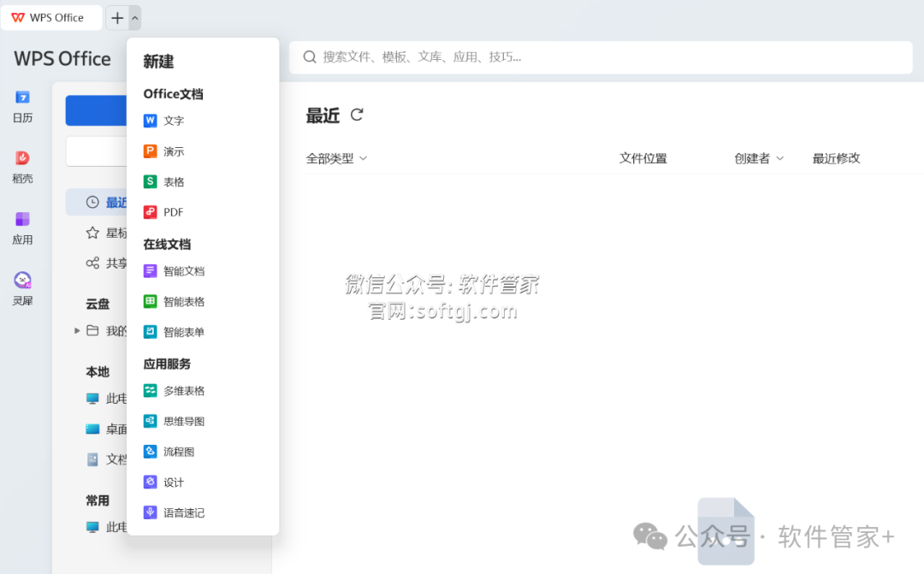
Task: Open the 应用 apps sidebar icon
Action: (22, 219)
